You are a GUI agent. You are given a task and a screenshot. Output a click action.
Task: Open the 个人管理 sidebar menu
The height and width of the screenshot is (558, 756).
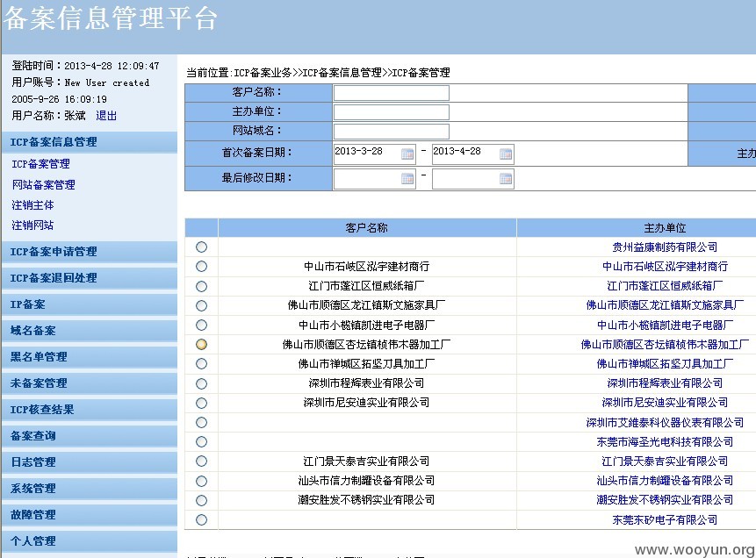coord(90,541)
